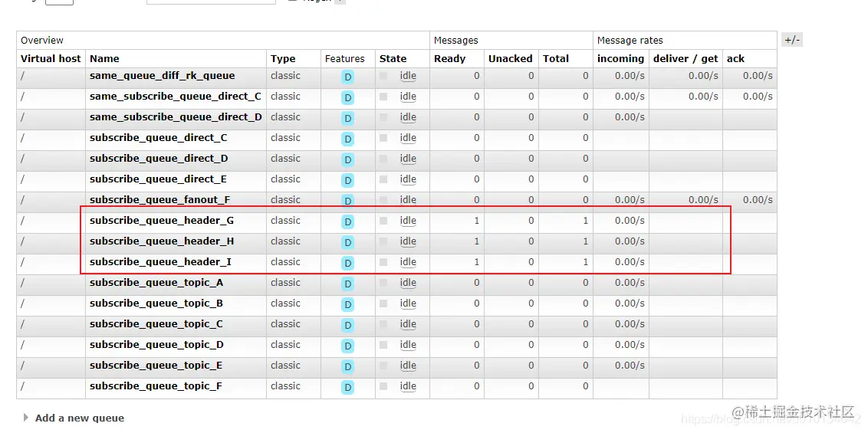Sort the table by Total messages column
Image resolution: width=868 pixels, height=433 pixels.
coord(556,58)
